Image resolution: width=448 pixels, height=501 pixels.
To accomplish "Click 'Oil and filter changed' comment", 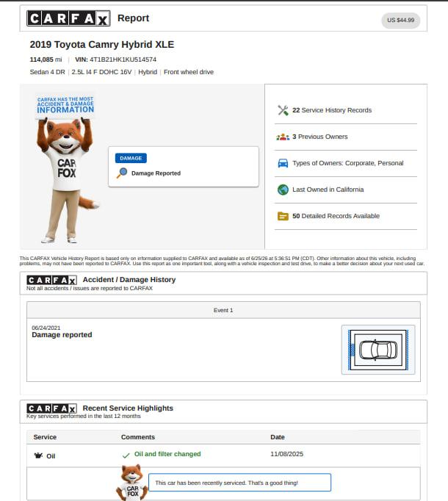I will click(167, 454).
